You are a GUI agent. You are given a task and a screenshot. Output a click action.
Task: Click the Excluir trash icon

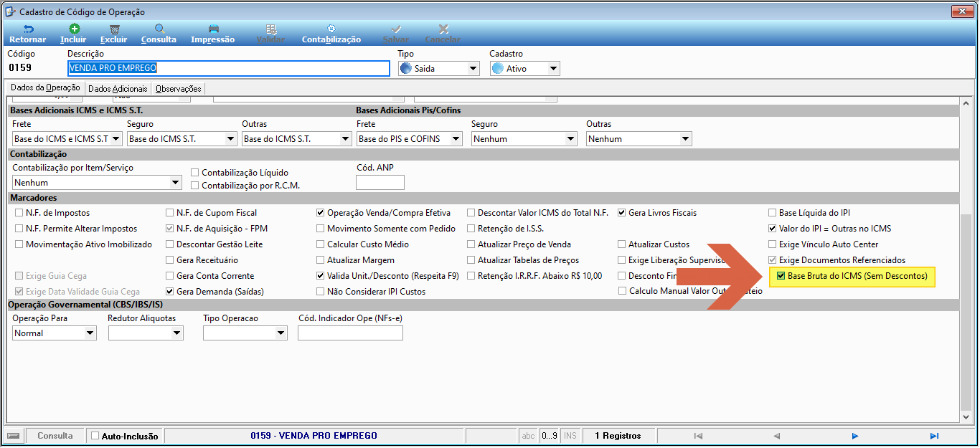114,29
